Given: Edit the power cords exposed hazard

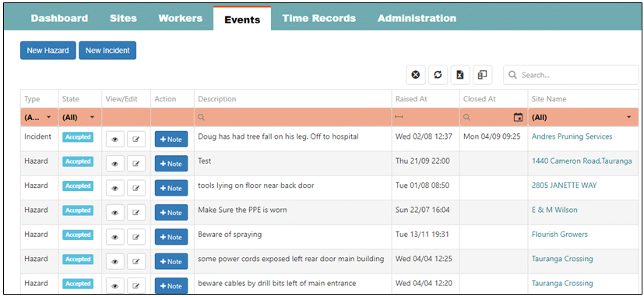Looking at the screenshot, I should [136, 262].
